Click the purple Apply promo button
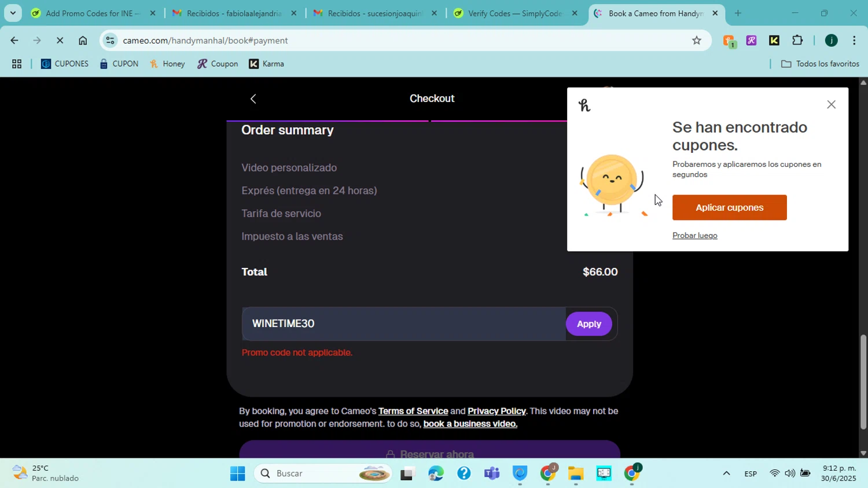 point(589,324)
